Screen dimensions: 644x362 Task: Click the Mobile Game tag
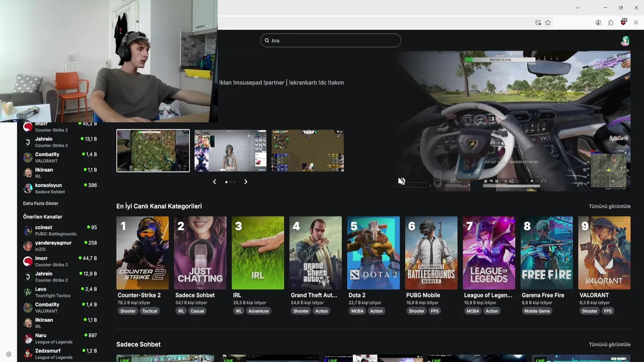click(x=537, y=311)
